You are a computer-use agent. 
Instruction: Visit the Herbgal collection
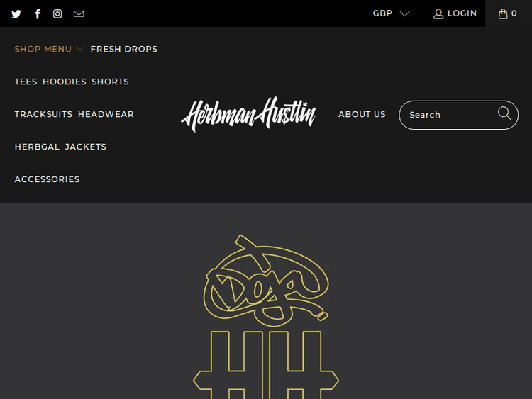point(37,147)
